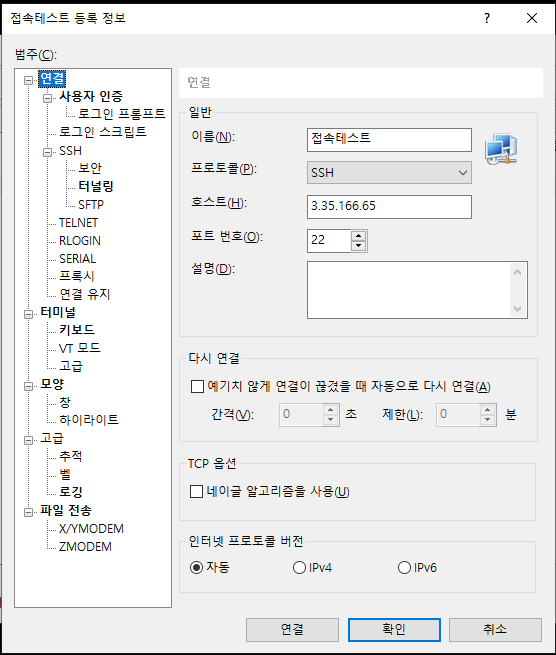Open the RLOGIN settings
The width and height of the screenshot is (556, 655).
79,241
